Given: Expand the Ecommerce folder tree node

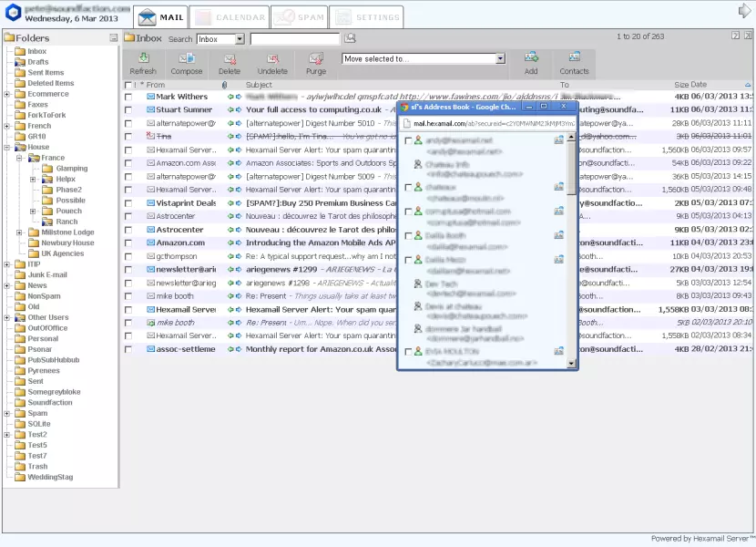Looking at the screenshot, I should (x=7, y=94).
